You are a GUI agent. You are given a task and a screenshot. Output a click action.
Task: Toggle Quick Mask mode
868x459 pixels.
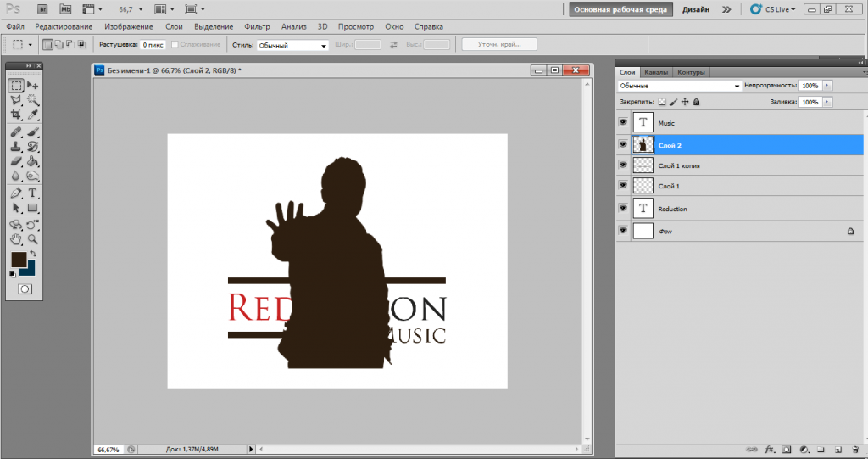coord(25,288)
